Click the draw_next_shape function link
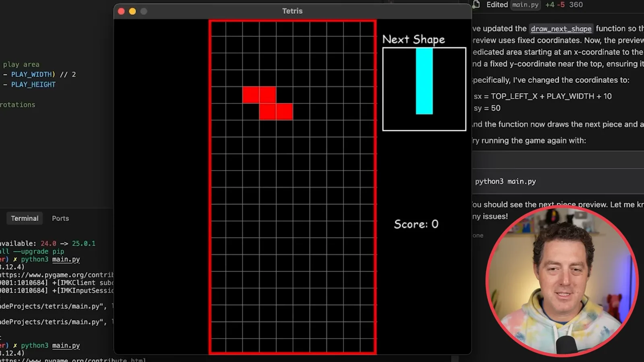The width and height of the screenshot is (644, 362). click(x=561, y=29)
